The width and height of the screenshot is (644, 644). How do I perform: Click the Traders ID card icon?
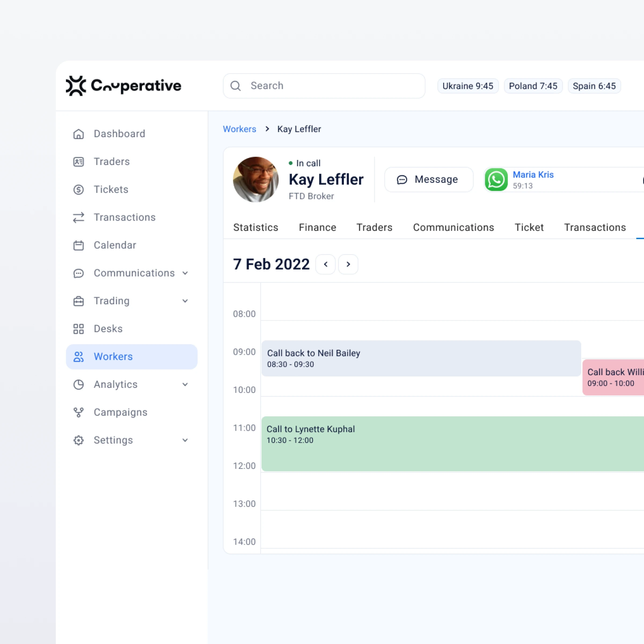(x=78, y=162)
